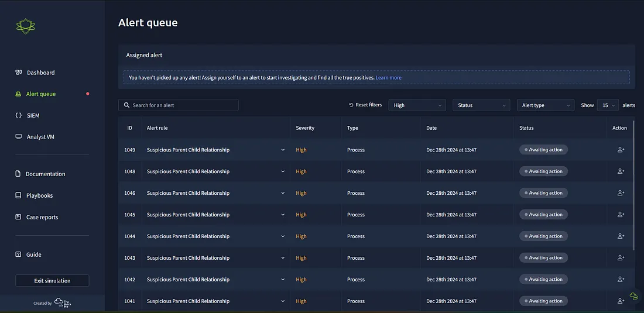
Task: Open the Show 15 alerts dropdown
Action: (x=608, y=105)
